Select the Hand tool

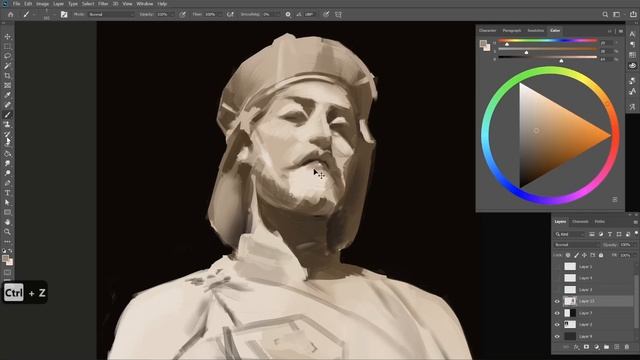pos(7,222)
